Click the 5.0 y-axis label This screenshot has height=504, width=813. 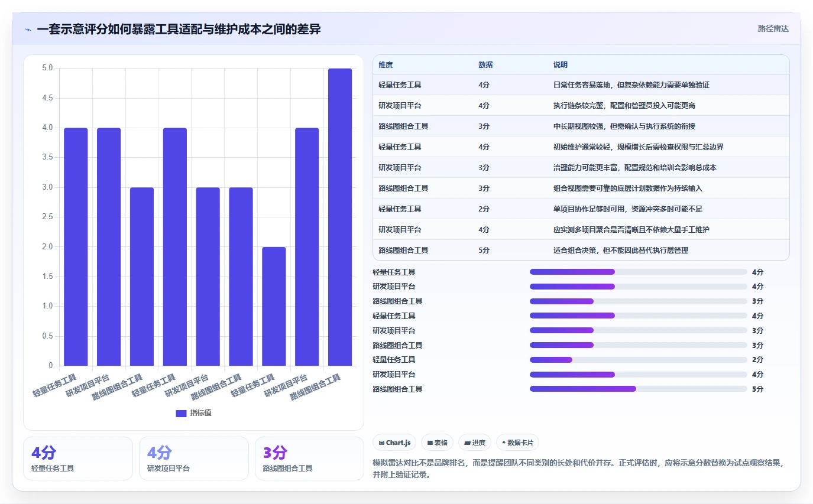coord(47,69)
